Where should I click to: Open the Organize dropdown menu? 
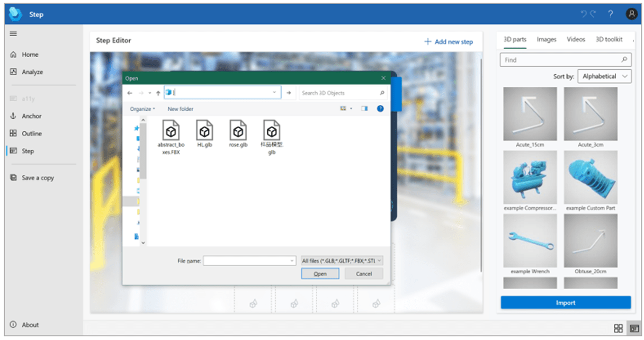140,109
